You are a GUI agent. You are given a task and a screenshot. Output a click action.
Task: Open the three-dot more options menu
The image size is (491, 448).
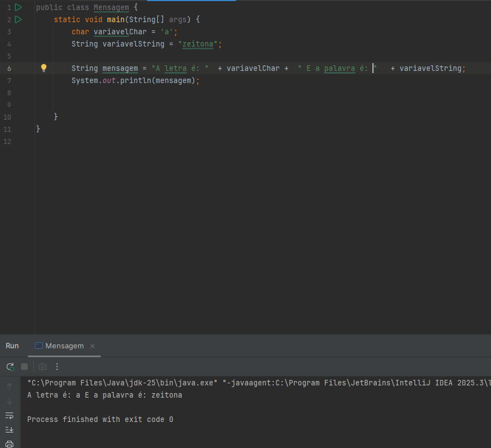57,367
